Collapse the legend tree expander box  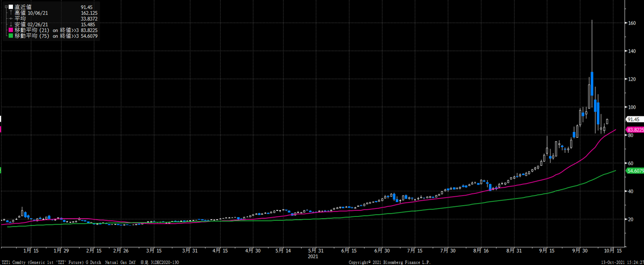[6, 7]
